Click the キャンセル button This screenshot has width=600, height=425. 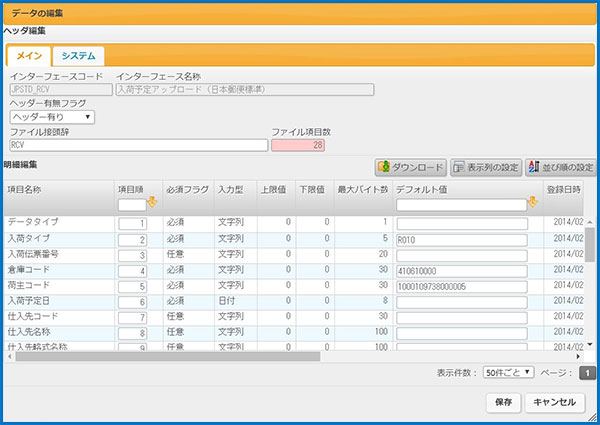553,402
